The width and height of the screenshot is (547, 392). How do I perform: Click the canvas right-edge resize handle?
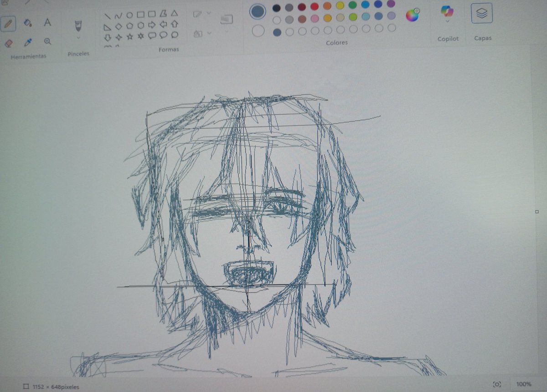[537, 212]
